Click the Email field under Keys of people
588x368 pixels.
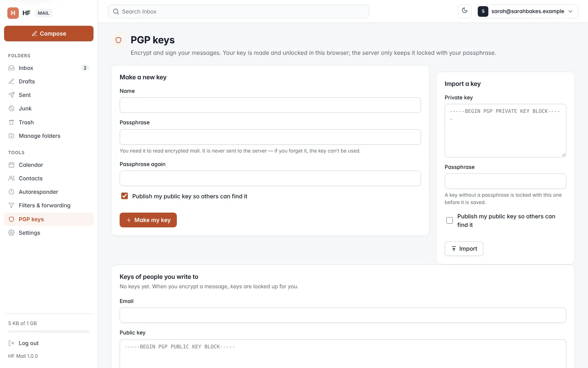tap(343, 315)
